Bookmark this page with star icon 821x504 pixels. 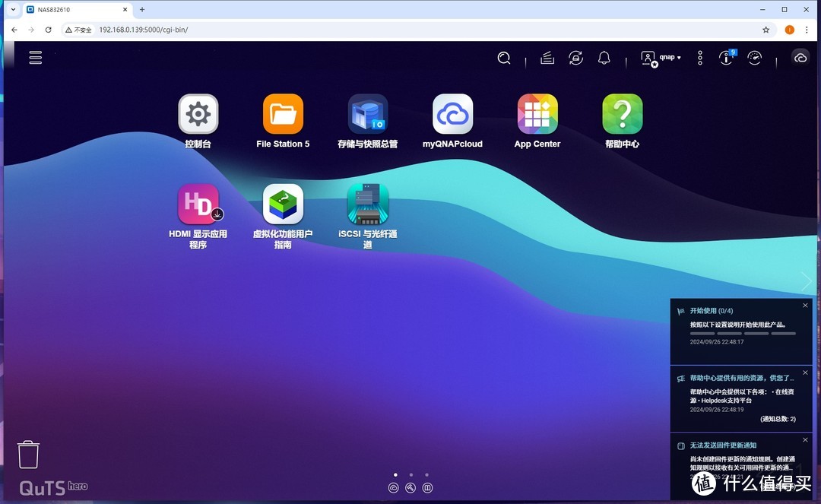[766, 30]
